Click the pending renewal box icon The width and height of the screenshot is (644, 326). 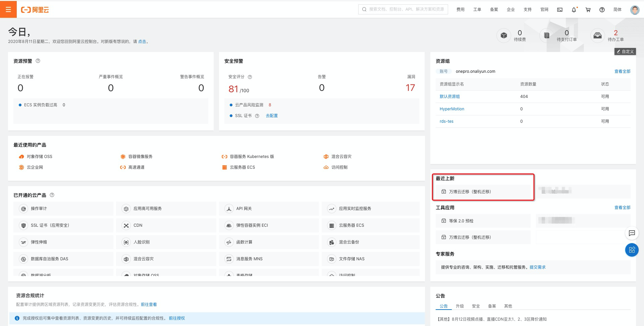pos(504,36)
